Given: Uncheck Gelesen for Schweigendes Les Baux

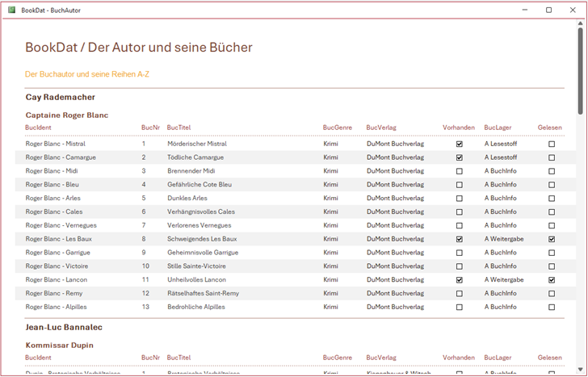Looking at the screenshot, I should [x=552, y=240].
